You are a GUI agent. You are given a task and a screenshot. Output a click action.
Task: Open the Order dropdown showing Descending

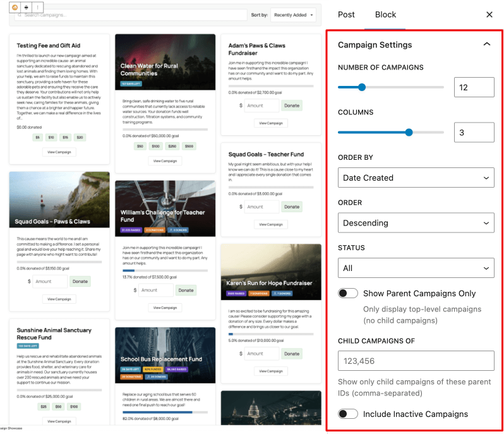tap(416, 223)
